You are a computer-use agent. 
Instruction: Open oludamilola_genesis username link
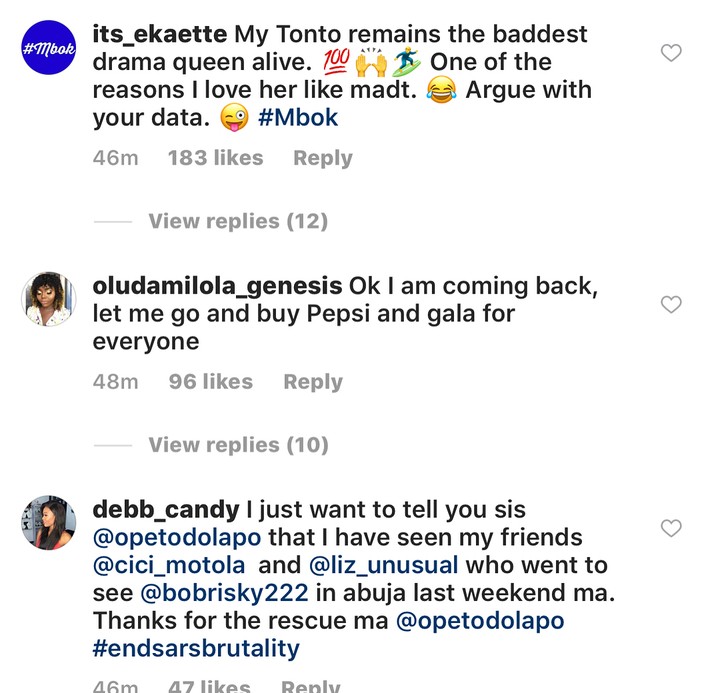point(216,286)
